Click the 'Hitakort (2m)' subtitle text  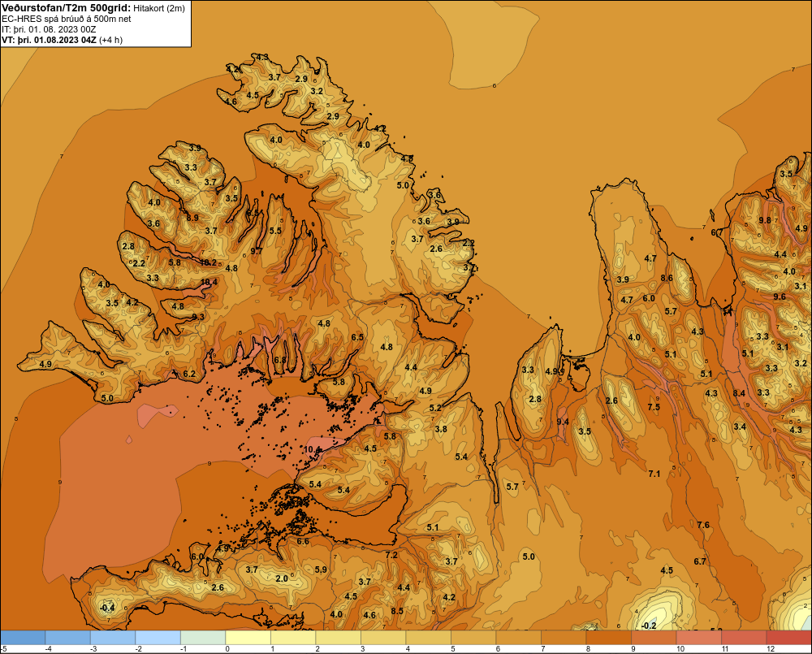pos(158,8)
